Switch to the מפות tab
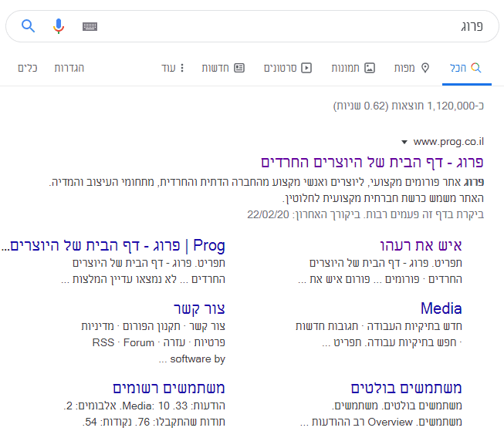The height and width of the screenshot is (431, 504). pyautogui.click(x=411, y=68)
